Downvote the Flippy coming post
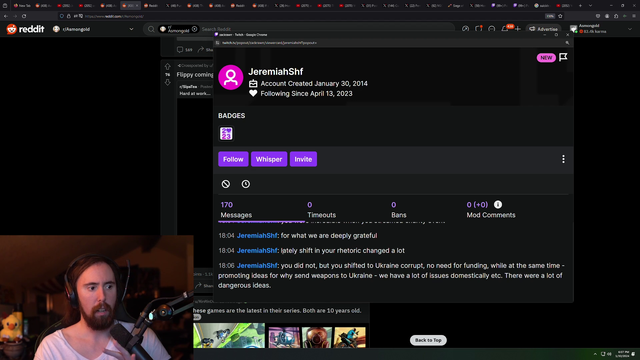 [167, 82]
